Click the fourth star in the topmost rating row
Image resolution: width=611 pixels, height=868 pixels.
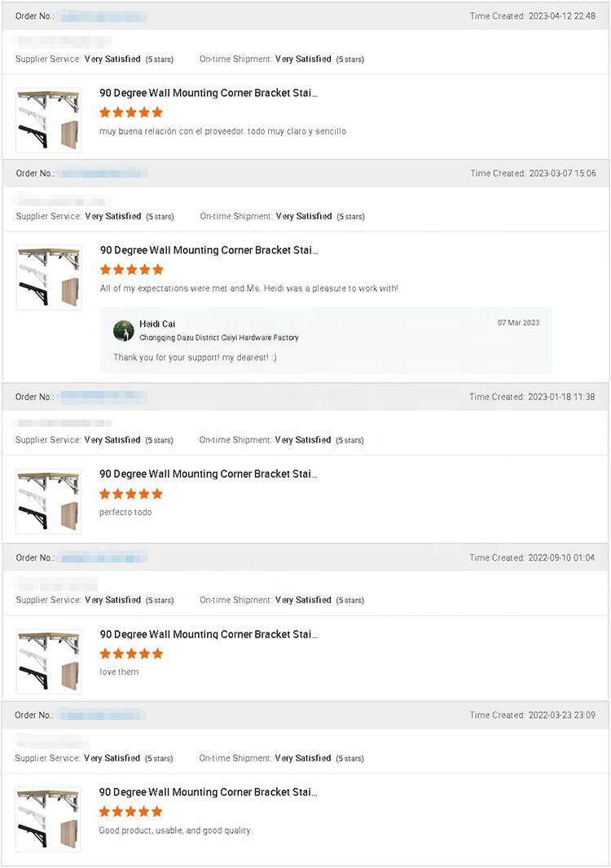(x=143, y=112)
